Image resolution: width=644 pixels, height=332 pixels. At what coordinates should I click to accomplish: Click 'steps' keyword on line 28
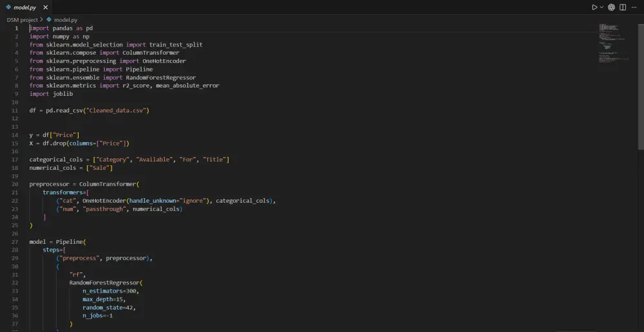point(51,250)
